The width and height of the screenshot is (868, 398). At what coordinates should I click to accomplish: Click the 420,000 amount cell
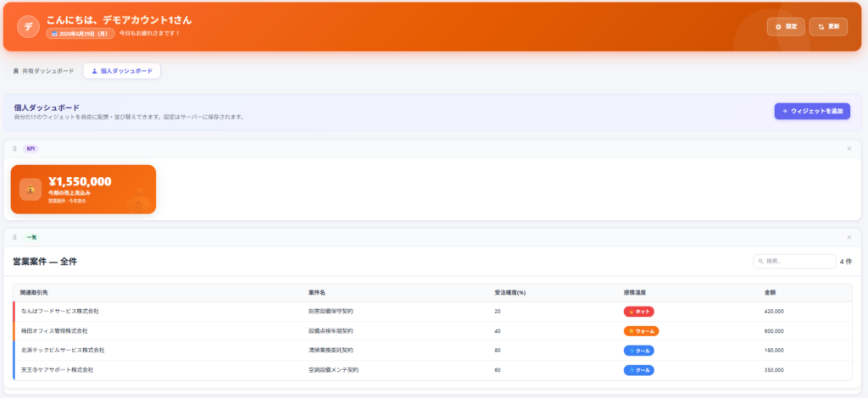click(774, 312)
